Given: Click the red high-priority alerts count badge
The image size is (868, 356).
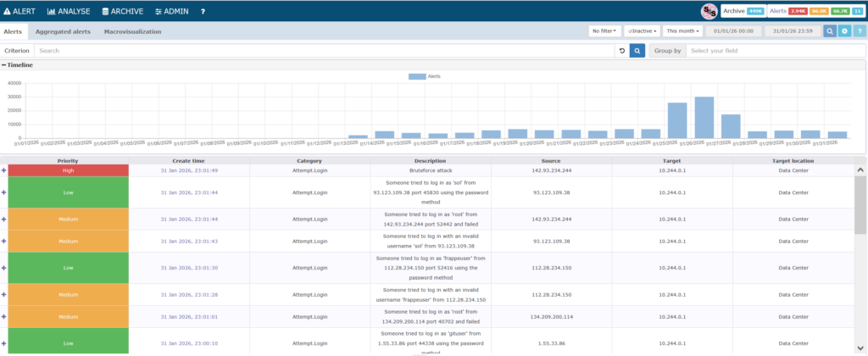Looking at the screenshot, I should [798, 11].
